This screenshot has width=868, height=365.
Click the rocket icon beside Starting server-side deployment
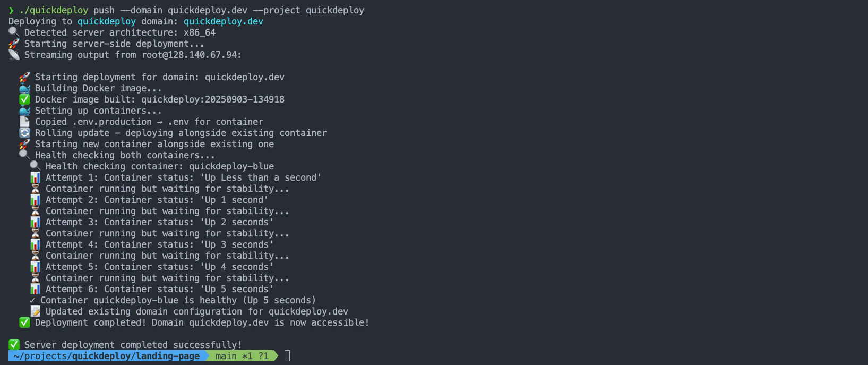(x=14, y=44)
